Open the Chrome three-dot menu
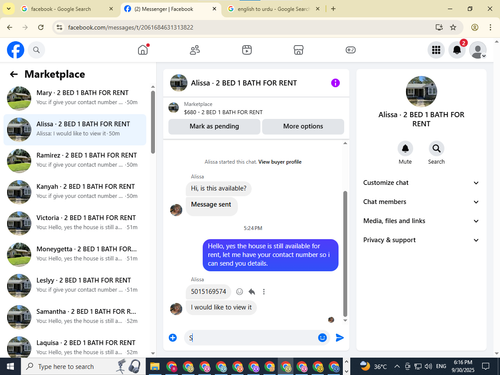This screenshot has height=375, width=500. [490, 27]
